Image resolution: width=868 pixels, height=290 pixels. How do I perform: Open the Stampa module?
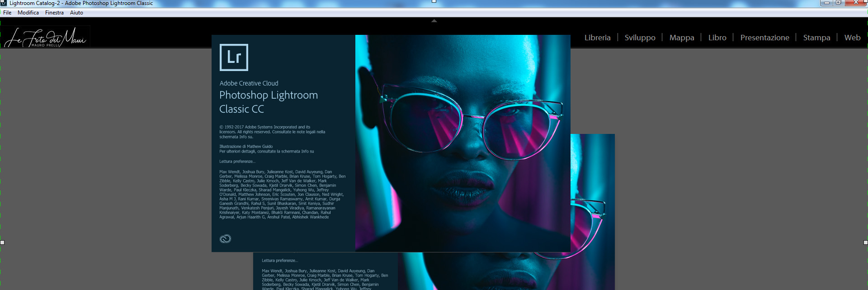point(816,38)
